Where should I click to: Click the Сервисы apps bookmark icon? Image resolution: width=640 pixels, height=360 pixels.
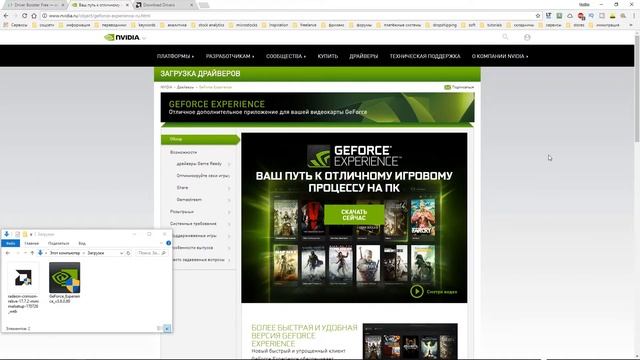5,25
